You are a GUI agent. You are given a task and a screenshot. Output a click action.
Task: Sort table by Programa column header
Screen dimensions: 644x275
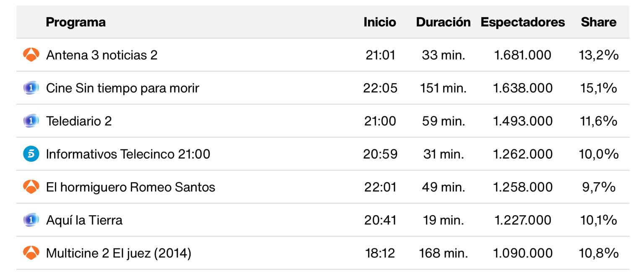[75, 22]
